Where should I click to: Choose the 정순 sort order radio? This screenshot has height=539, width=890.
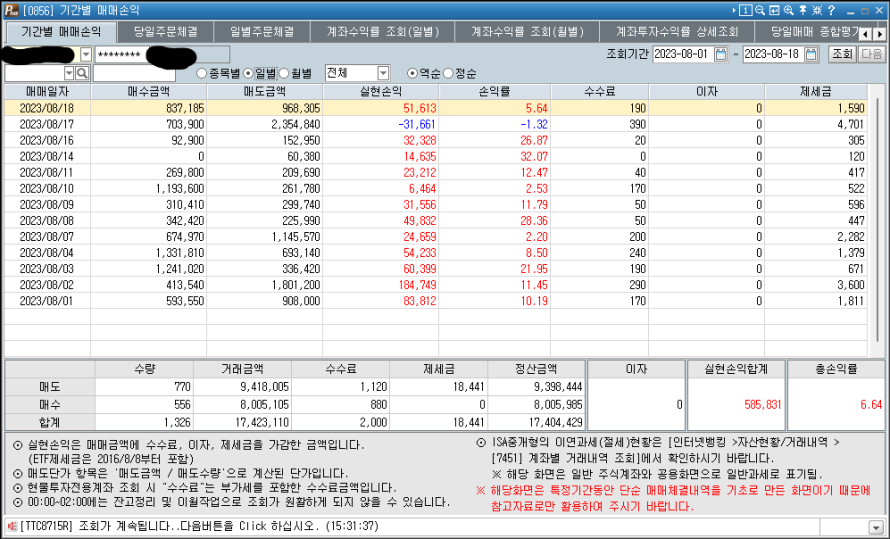pos(447,73)
